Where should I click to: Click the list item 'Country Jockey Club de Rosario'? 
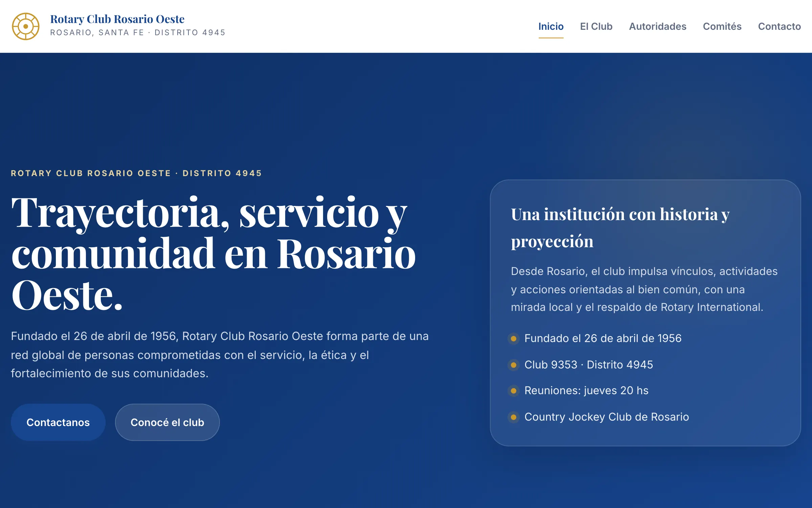click(607, 417)
